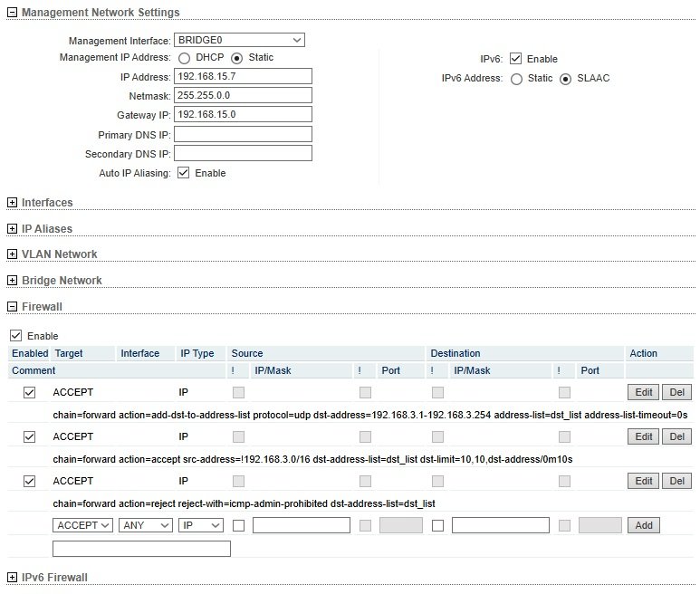
Task: Check the new rule source IP negate box
Action: [239, 526]
